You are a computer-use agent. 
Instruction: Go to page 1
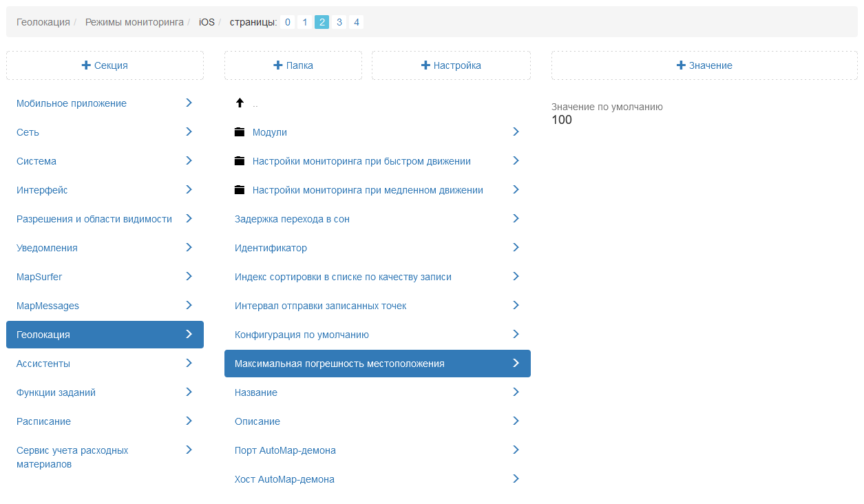pos(305,22)
